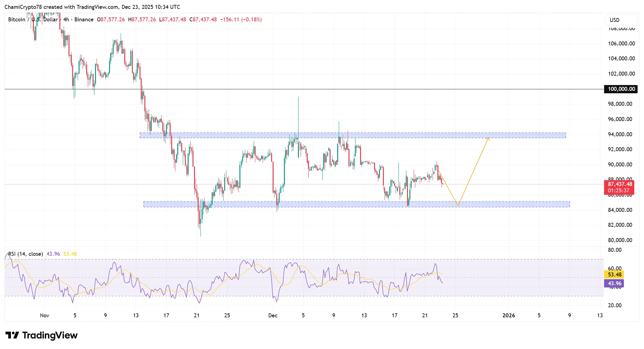Click the Nov label on time axis

coord(44,315)
